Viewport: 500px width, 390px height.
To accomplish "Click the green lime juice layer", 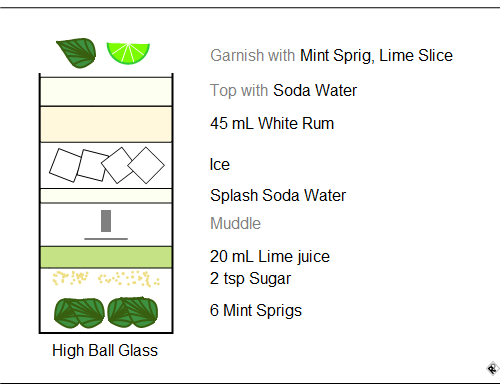I will (106, 257).
